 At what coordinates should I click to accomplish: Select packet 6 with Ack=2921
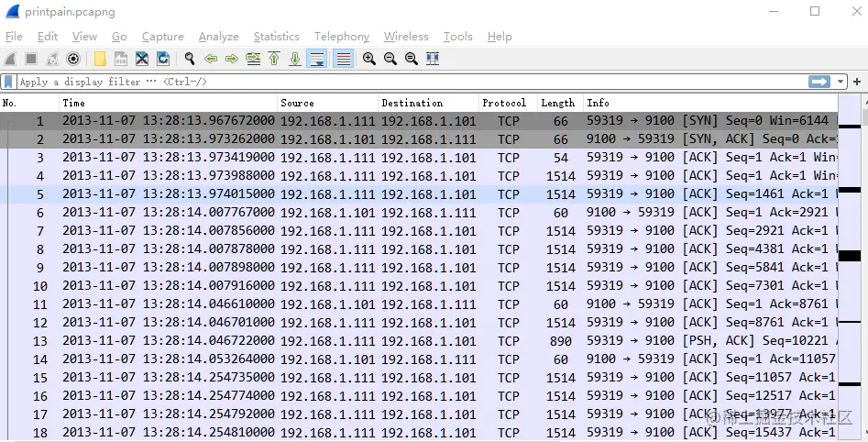(x=419, y=212)
